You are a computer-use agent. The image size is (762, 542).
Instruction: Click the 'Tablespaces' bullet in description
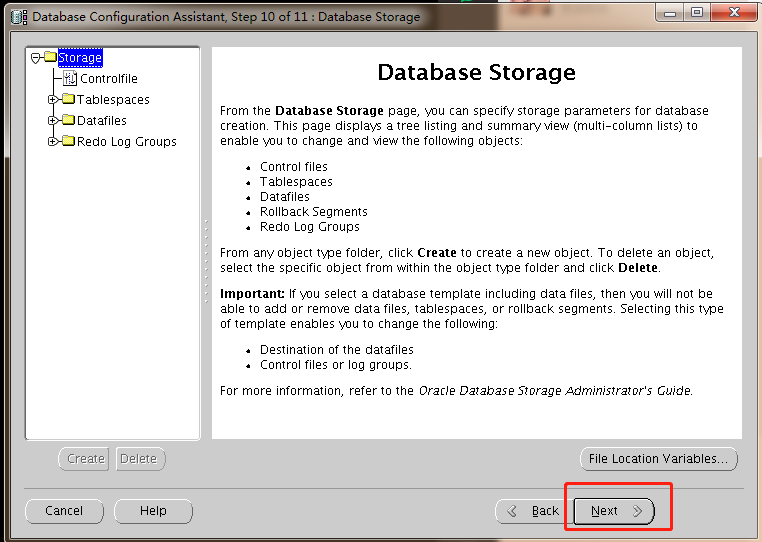pos(296,182)
